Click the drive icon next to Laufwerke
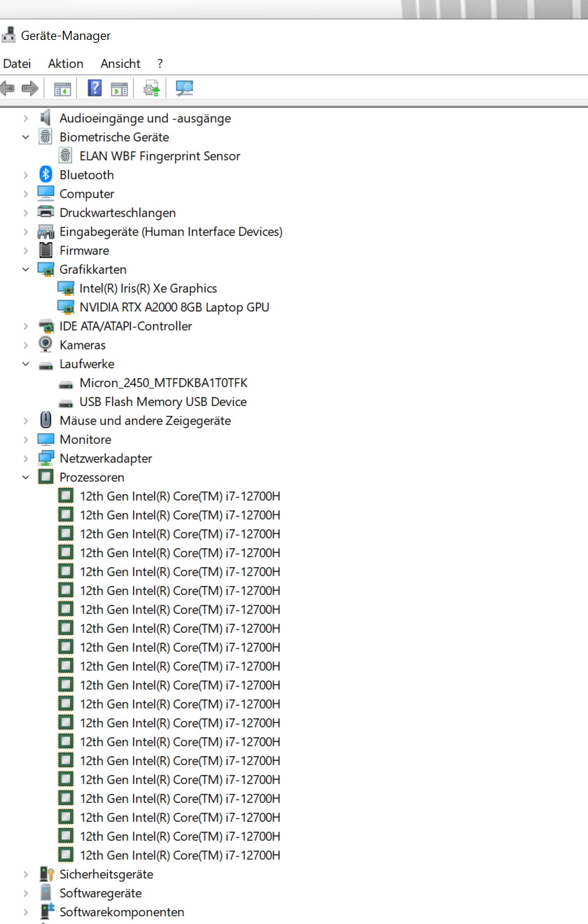588x924 pixels. point(45,365)
